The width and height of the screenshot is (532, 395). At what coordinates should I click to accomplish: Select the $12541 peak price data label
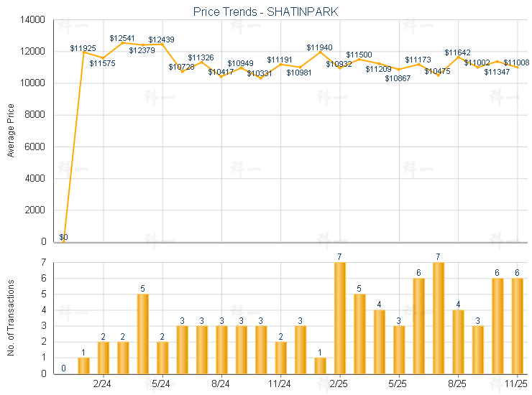(123, 38)
